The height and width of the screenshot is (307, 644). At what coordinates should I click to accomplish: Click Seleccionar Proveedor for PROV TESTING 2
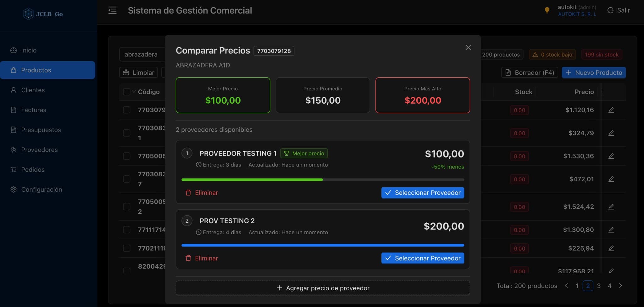coord(423,258)
